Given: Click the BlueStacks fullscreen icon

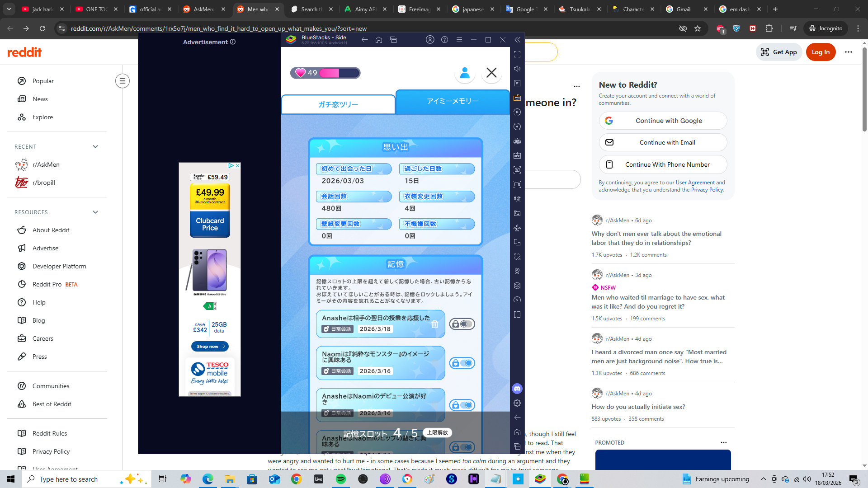Looking at the screenshot, I should 517,54.
